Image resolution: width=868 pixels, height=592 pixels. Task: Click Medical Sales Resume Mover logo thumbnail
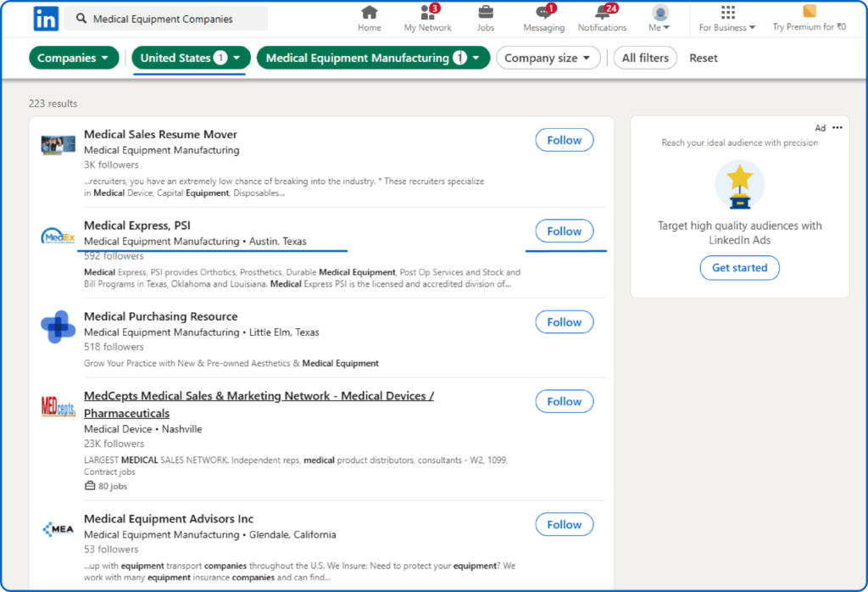point(58,146)
